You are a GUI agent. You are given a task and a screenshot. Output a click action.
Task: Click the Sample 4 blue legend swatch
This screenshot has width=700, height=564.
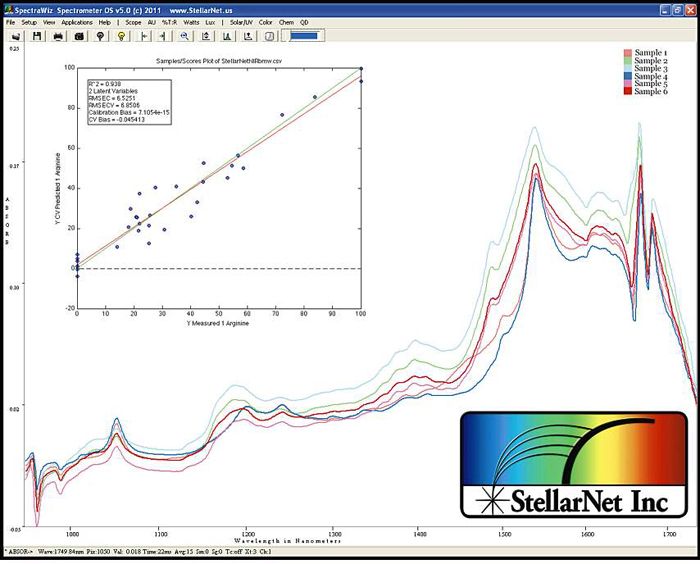[628, 76]
